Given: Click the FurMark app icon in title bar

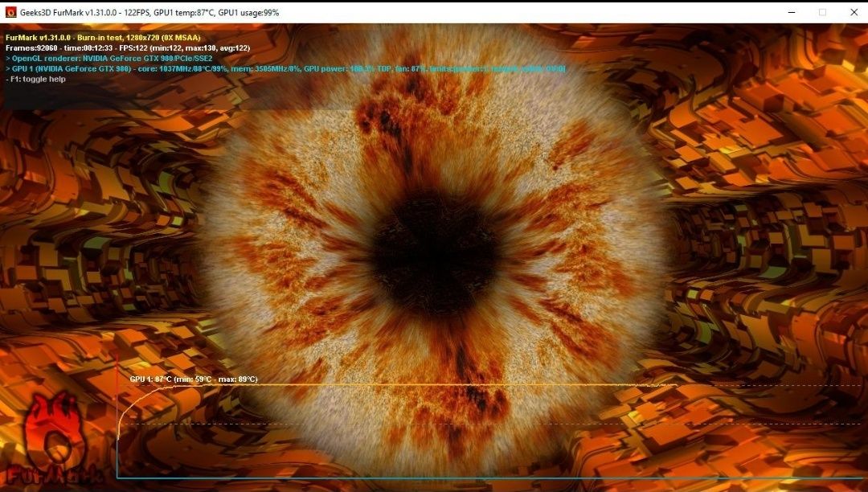Looking at the screenshot, I should click(x=10, y=12).
